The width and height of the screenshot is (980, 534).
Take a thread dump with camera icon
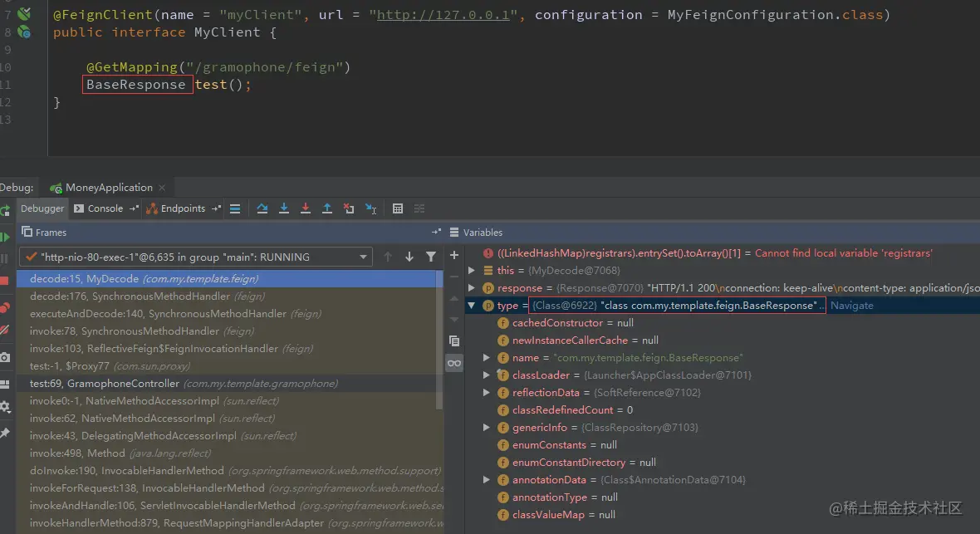point(4,357)
